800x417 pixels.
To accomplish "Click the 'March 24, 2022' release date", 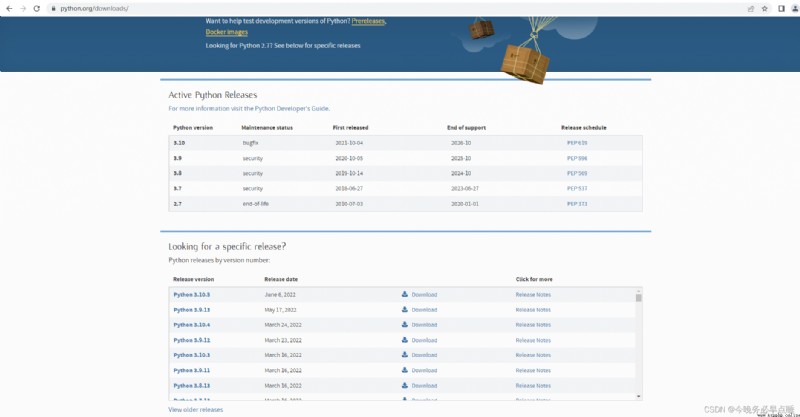I will (x=283, y=325).
